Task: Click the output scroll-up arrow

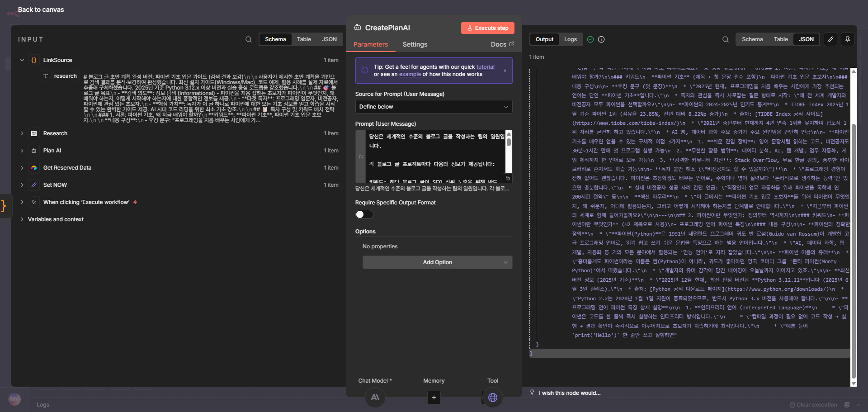Action: [x=854, y=71]
